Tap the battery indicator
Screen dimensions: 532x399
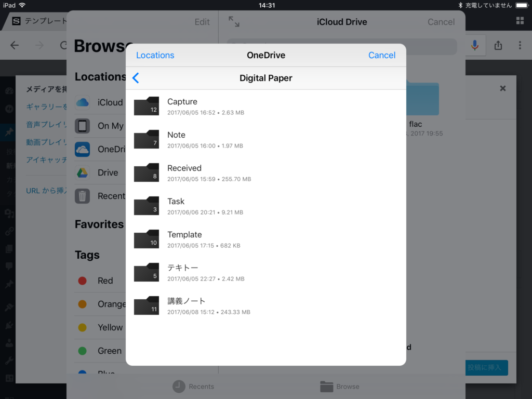pyautogui.click(x=522, y=5)
